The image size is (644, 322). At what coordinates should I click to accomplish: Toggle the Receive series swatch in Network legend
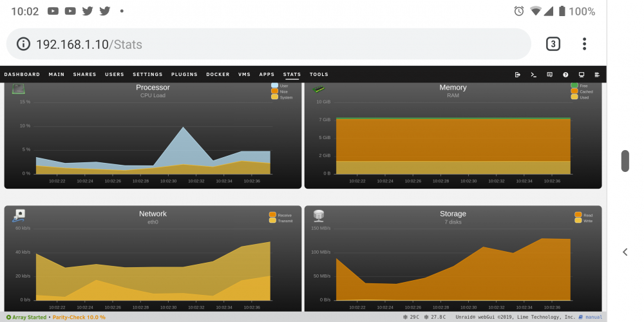point(272,215)
